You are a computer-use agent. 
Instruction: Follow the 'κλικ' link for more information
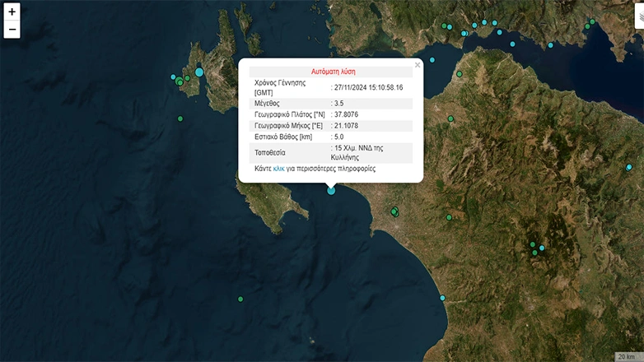click(279, 168)
